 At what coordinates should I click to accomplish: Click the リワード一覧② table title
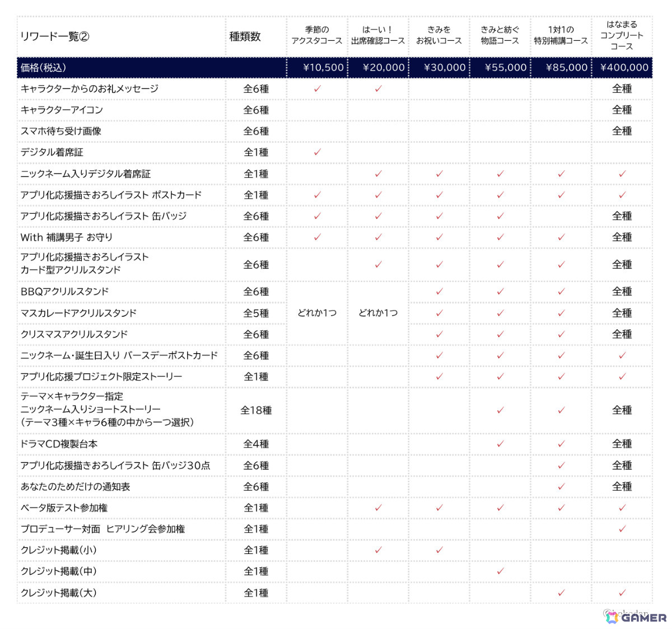pyautogui.click(x=55, y=36)
